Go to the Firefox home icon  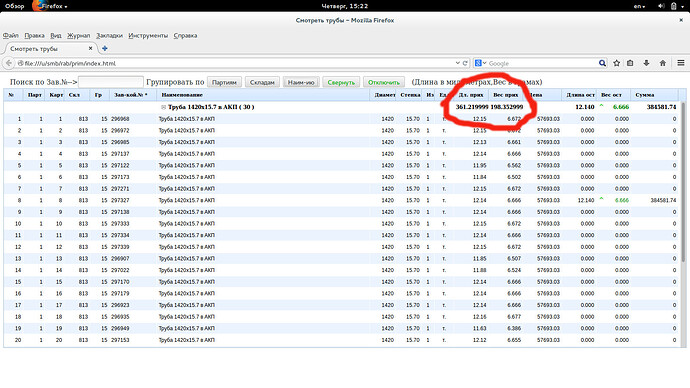tap(663, 63)
